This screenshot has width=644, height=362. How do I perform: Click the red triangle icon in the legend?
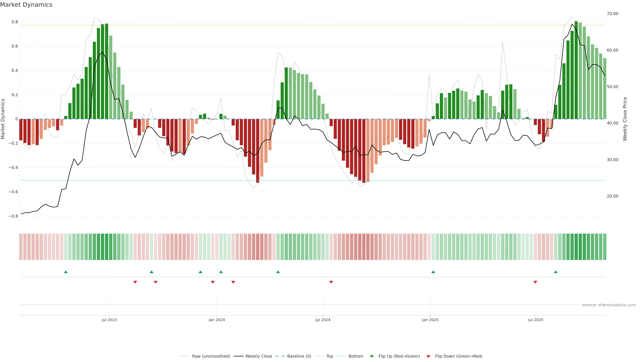click(x=428, y=356)
